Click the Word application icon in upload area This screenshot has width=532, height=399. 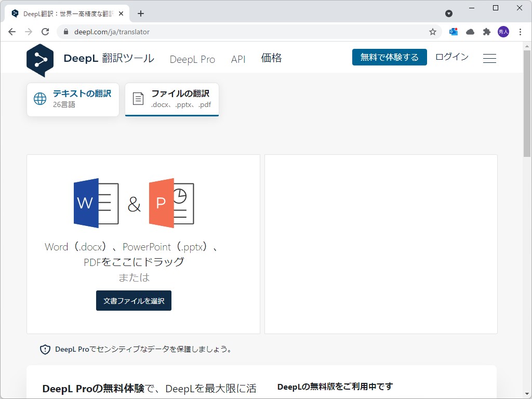pyautogui.click(x=96, y=203)
